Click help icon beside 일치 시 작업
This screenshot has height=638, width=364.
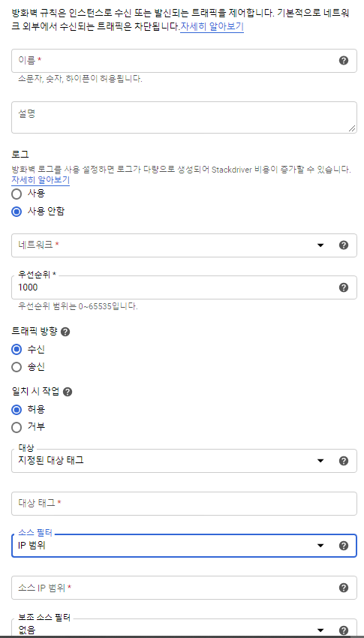point(68,392)
